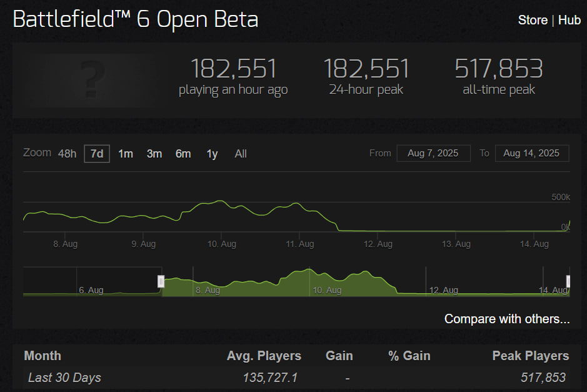587x392 pixels.
Task: Click the Month column header
Action: tap(43, 356)
